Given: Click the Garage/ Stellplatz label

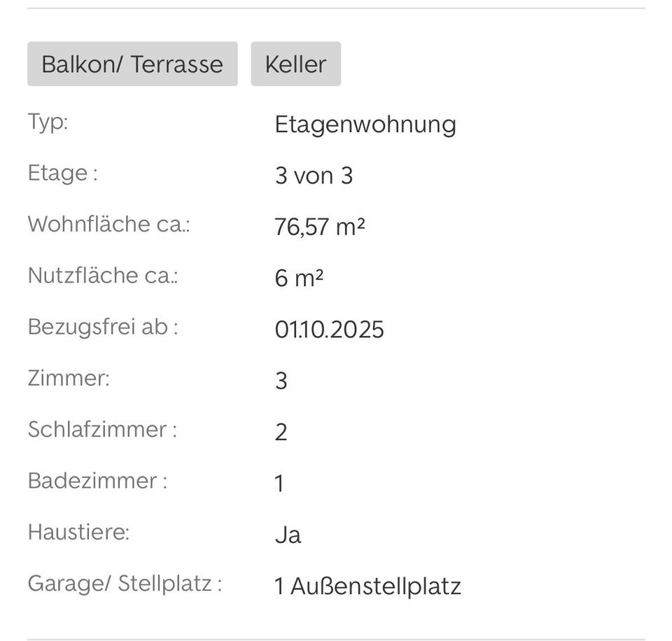Looking at the screenshot, I should click(x=125, y=583).
